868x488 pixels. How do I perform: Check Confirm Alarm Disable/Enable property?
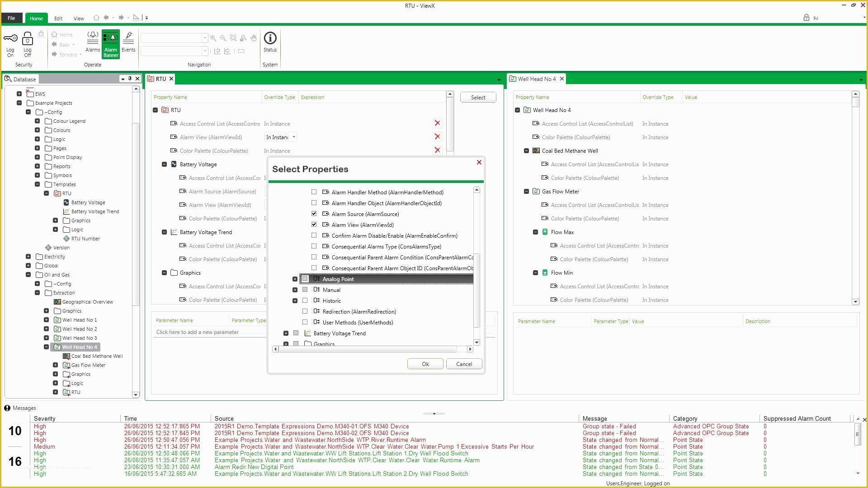[314, 235]
